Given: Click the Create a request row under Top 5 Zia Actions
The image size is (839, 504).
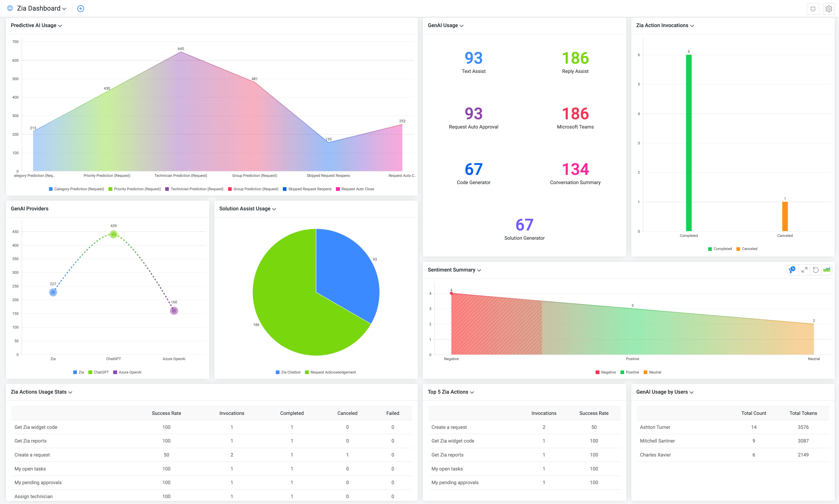Looking at the screenshot, I should [x=449, y=427].
